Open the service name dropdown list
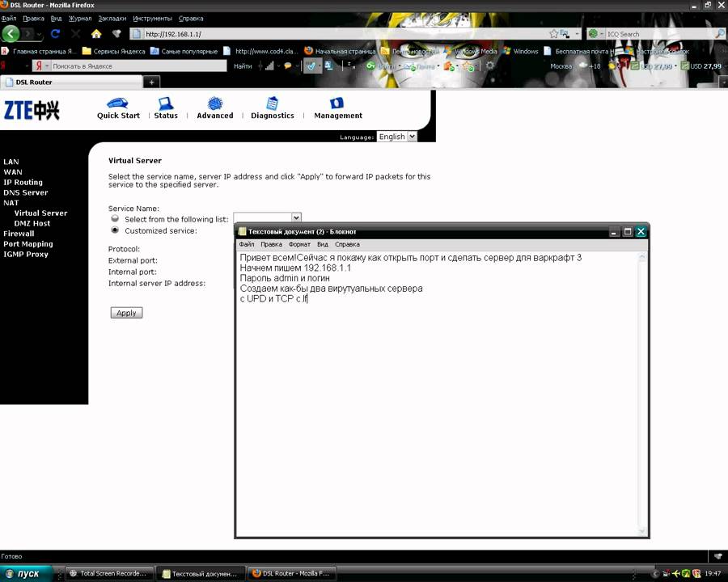Image resolution: width=728 pixels, height=582 pixels. pos(296,217)
